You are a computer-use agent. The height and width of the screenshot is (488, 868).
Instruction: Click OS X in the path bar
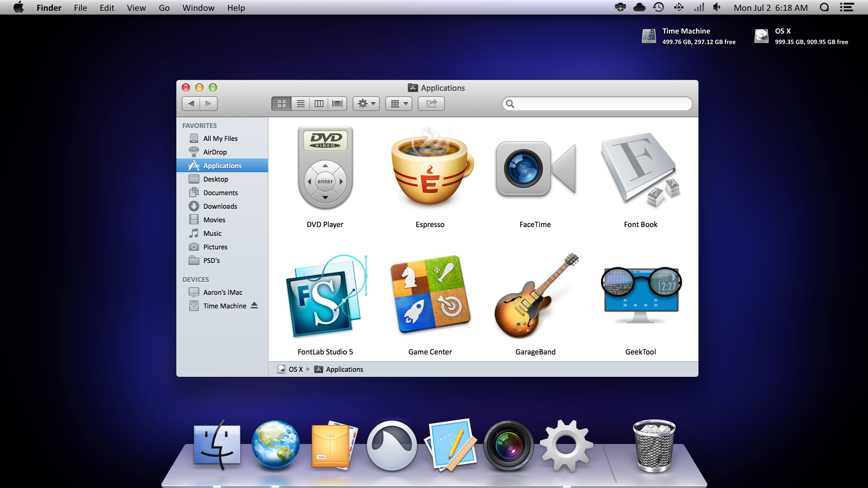click(x=290, y=369)
